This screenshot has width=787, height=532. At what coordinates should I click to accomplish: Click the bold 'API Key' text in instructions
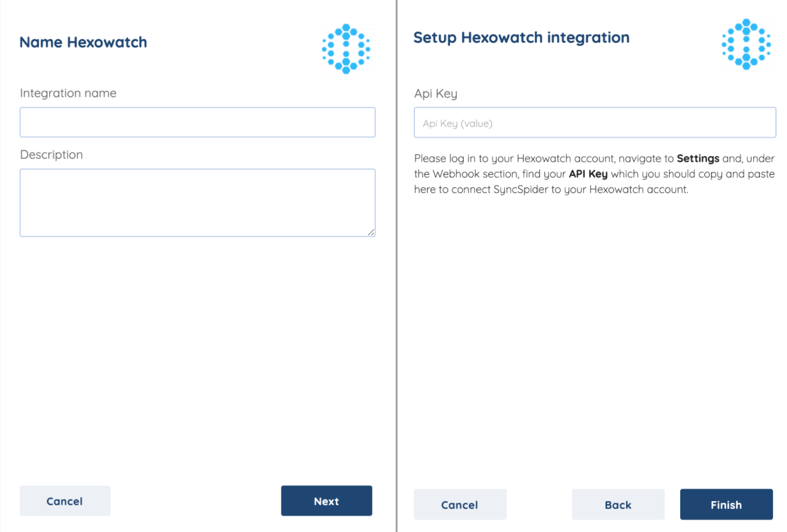pos(588,174)
